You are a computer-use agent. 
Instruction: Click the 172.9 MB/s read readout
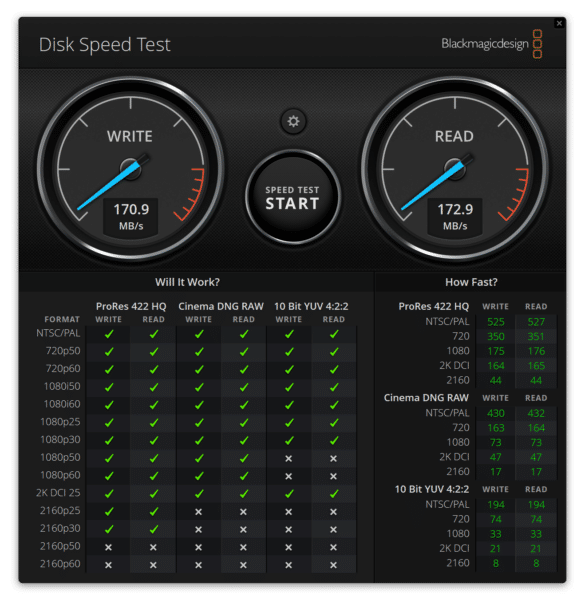[455, 217]
